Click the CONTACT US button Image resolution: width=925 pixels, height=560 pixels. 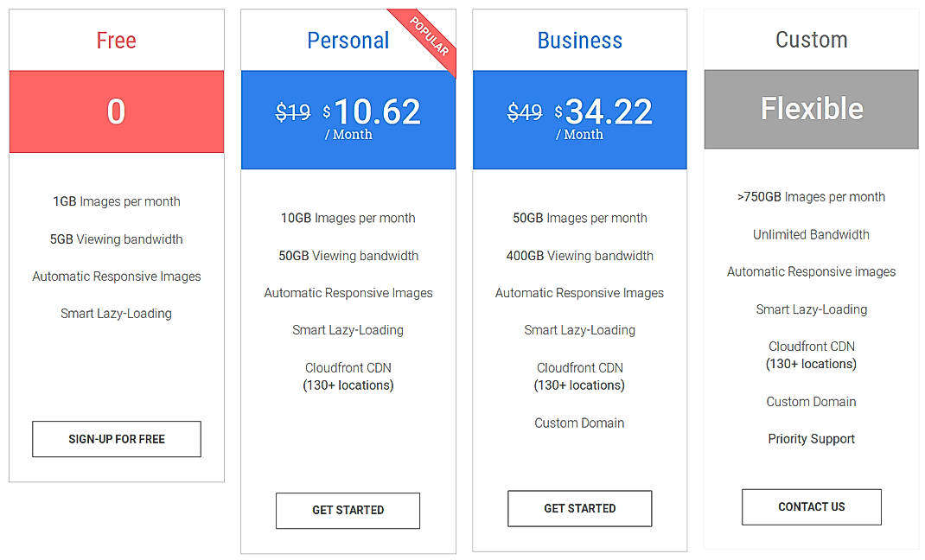point(811,507)
